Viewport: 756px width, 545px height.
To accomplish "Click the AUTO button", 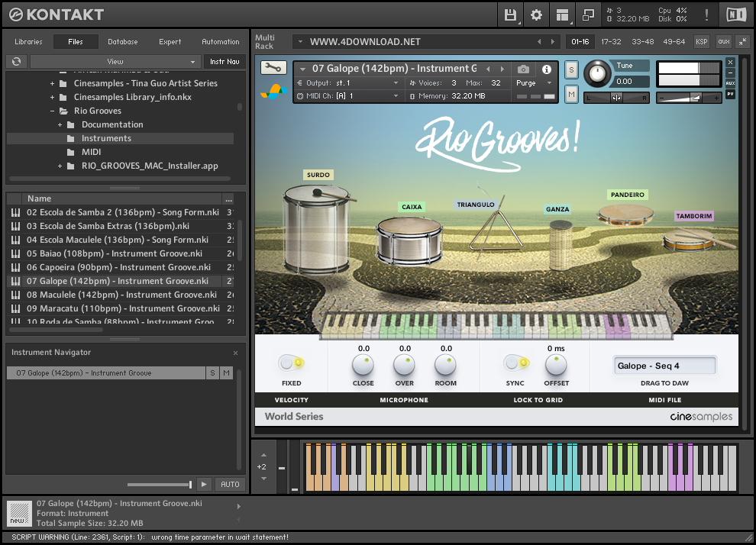I will 230,484.
